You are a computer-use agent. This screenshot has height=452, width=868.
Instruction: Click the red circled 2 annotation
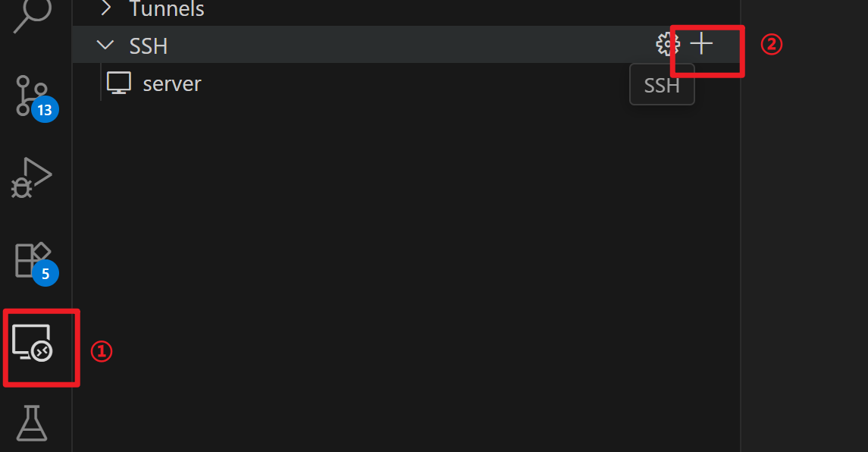pos(771,44)
